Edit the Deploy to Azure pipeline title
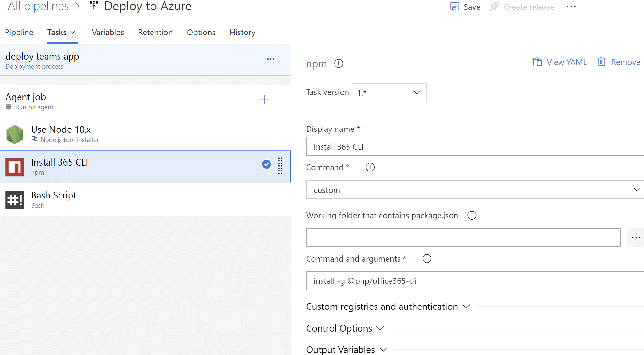Screen dimensions: 644x355 (148, 6)
